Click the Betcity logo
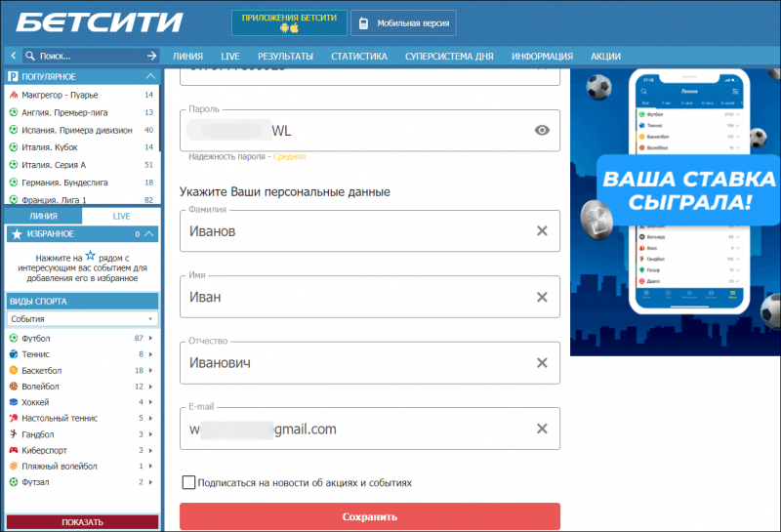781x532 pixels. pyautogui.click(x=100, y=22)
